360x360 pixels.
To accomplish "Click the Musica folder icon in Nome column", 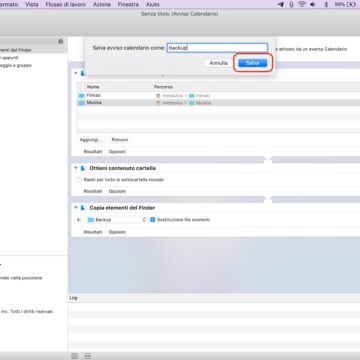I will (x=81, y=103).
